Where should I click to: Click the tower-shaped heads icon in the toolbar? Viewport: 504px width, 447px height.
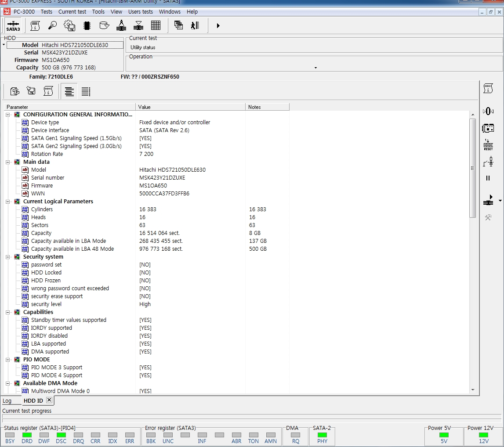[x=121, y=25]
